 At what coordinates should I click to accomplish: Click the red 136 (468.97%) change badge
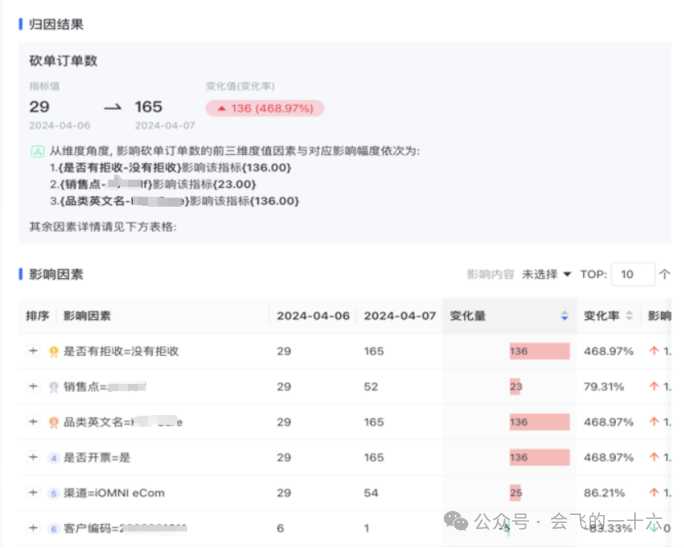point(265,108)
